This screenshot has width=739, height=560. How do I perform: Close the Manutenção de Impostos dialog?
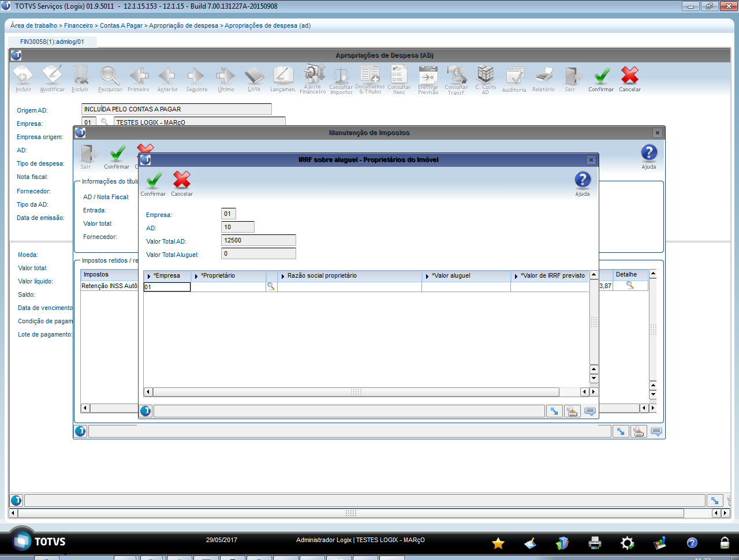pyautogui.click(x=657, y=133)
